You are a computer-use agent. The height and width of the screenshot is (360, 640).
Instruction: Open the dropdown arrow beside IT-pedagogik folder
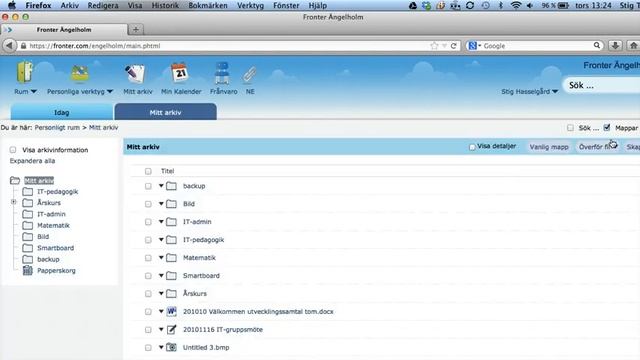coord(161,239)
